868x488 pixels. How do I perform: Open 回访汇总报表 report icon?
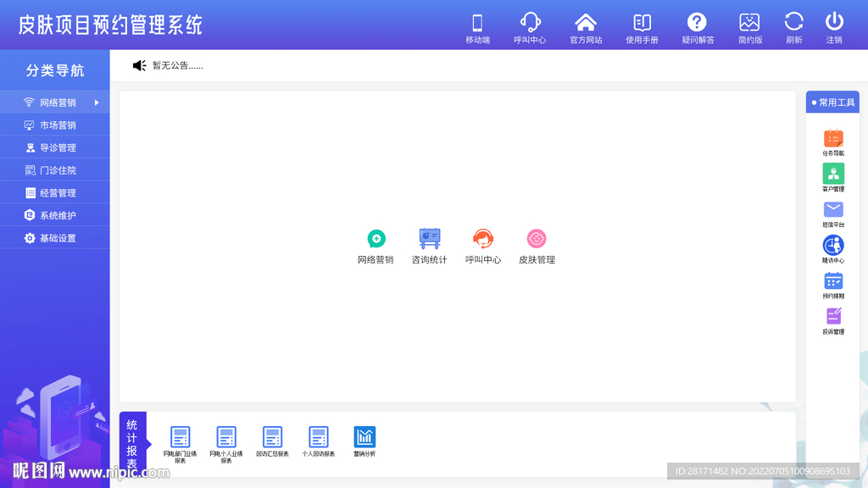coord(272,437)
